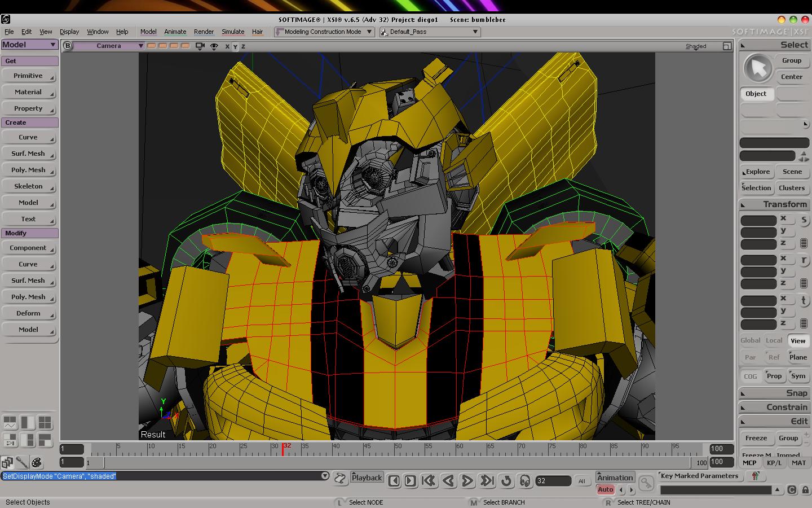Viewport: 812px width, 508px height.
Task: Click the camera icon in viewport bar
Action: [200, 46]
